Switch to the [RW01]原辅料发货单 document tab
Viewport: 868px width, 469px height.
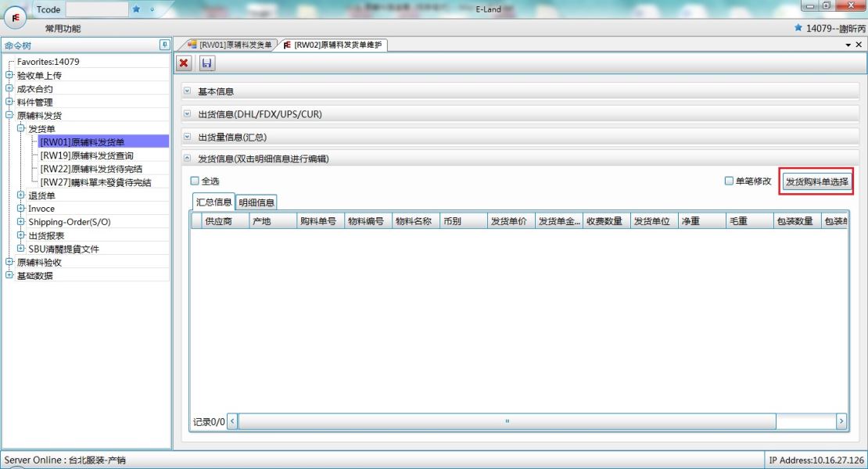pos(229,45)
